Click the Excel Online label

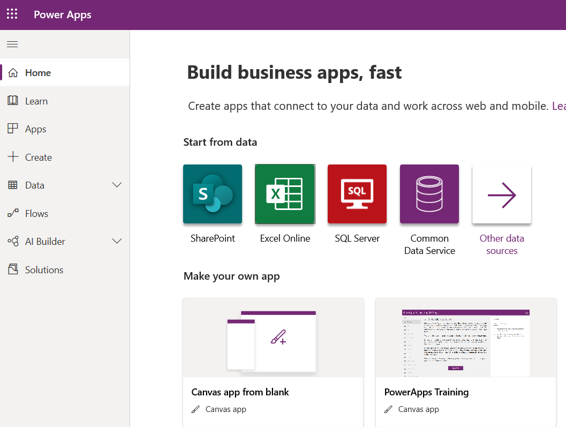coord(285,238)
